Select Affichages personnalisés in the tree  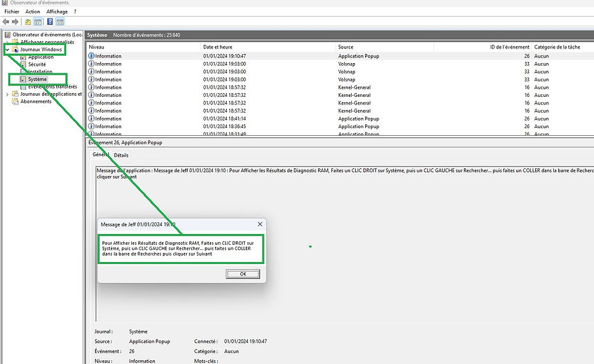47,42
